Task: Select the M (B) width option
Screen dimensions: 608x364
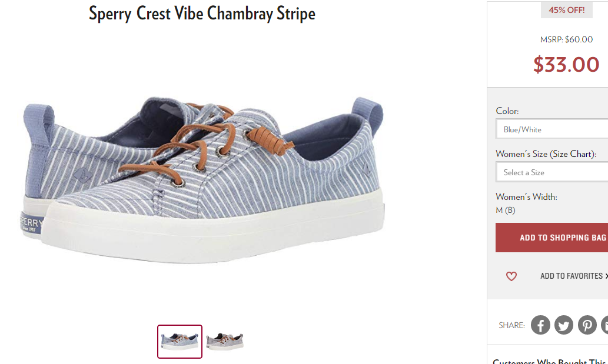Action: tap(505, 211)
